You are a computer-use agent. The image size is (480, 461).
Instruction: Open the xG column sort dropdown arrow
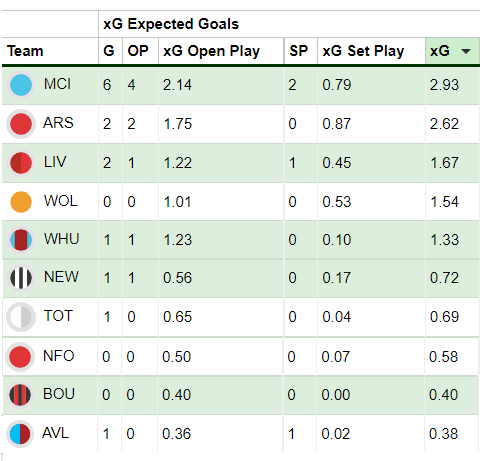click(x=466, y=51)
